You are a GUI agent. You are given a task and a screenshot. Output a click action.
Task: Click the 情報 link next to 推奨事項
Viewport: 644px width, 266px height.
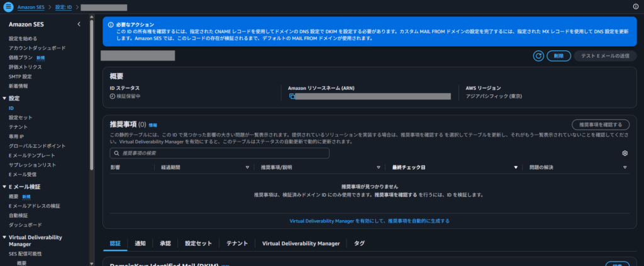pyautogui.click(x=153, y=125)
